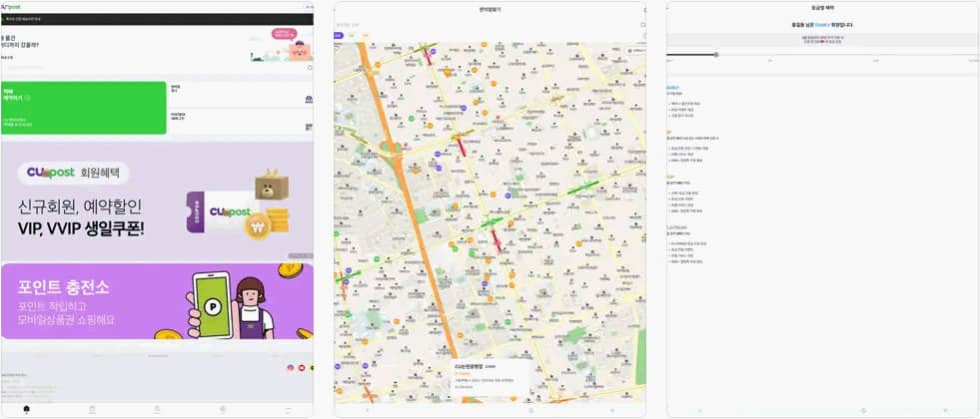Viewport: 980px width, 419px height.
Task: Tap the store icon on the upper white card
Action: click(309, 99)
